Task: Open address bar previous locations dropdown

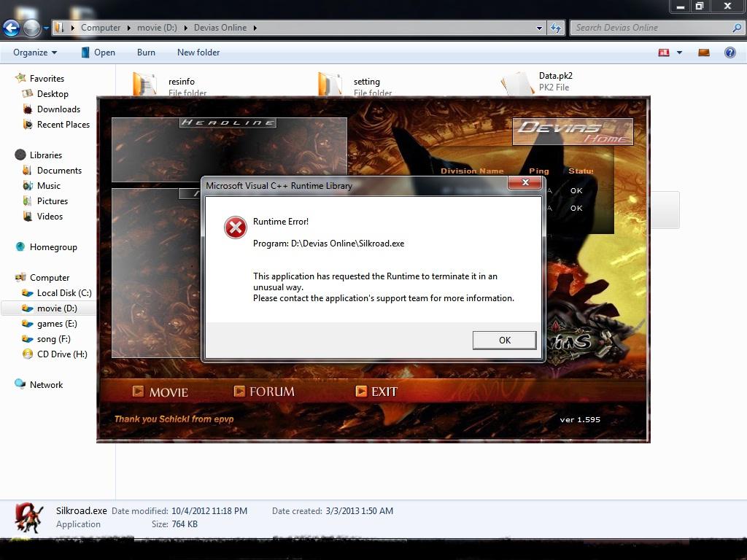Action: 539,28
